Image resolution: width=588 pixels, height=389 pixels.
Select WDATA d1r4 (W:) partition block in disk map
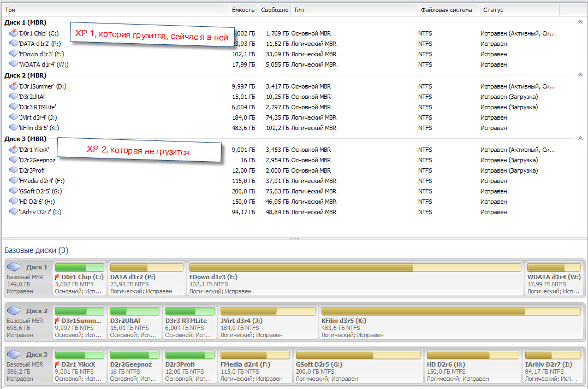tap(554, 278)
